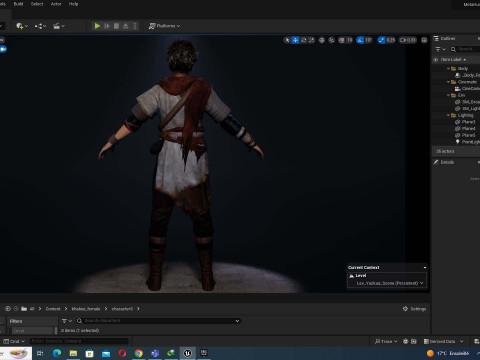The image size is (480, 360).
Task: Toggle grid snapping in viewport
Action: pyautogui.click(x=341, y=40)
